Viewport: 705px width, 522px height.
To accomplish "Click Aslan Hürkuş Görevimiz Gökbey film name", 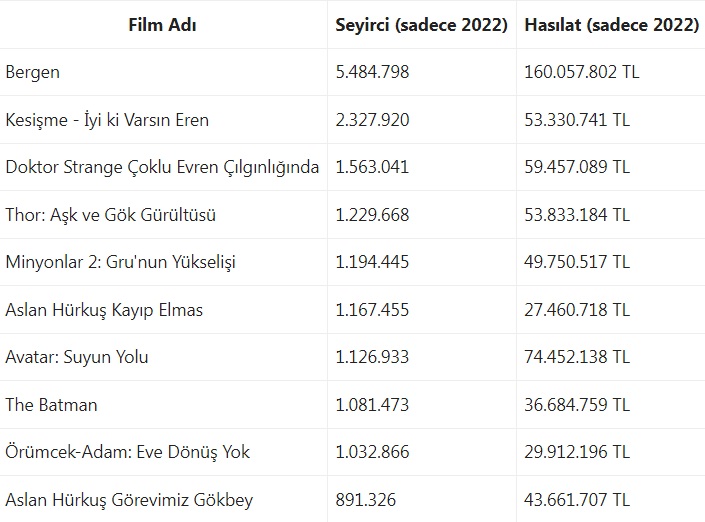I will click(x=129, y=500).
